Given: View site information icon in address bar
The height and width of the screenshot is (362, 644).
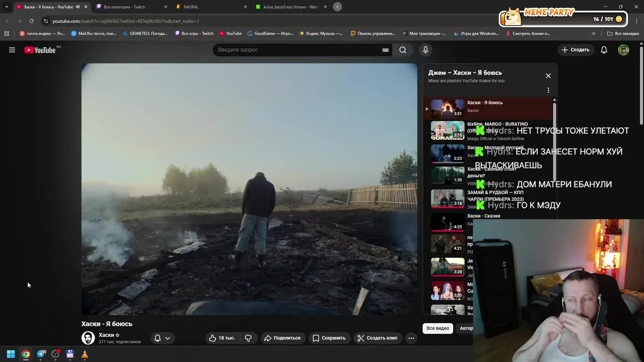Looking at the screenshot, I should tap(46, 21).
